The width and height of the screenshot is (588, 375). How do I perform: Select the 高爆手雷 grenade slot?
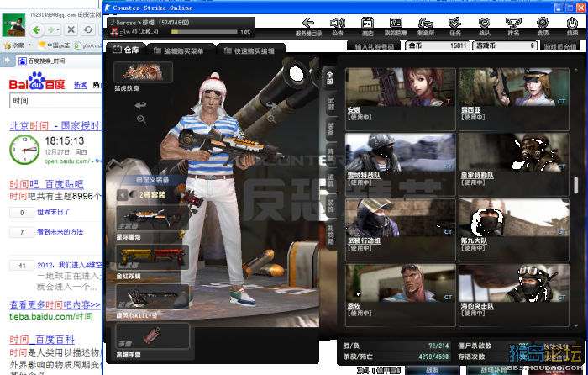click(x=152, y=336)
